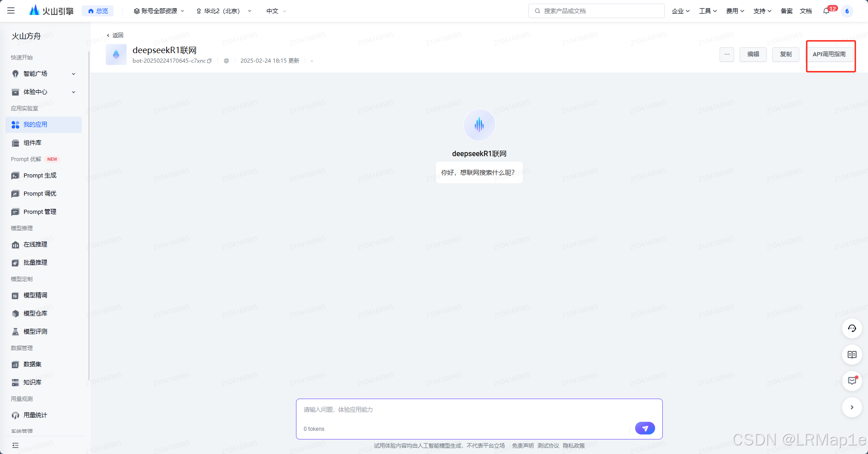Viewport: 868px width, 454px height.
Task: Focus the 搜索产品或文档 search box
Action: click(x=596, y=11)
